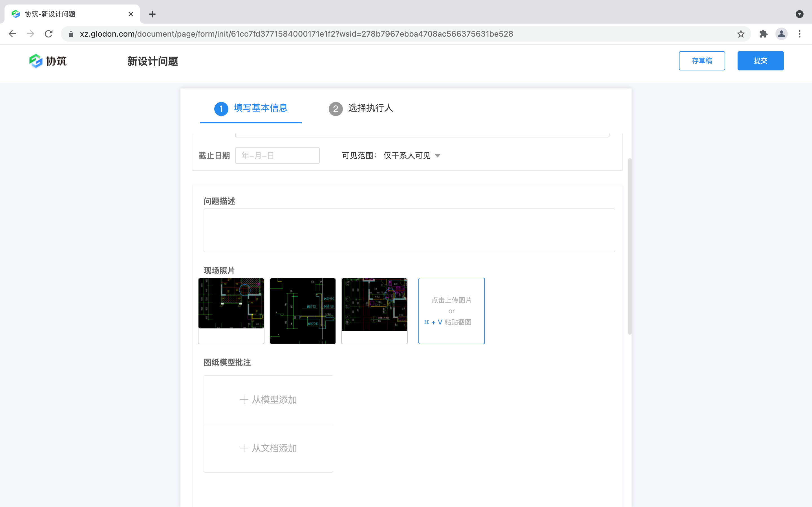
Task: Click the browser profile avatar icon
Action: point(782,34)
